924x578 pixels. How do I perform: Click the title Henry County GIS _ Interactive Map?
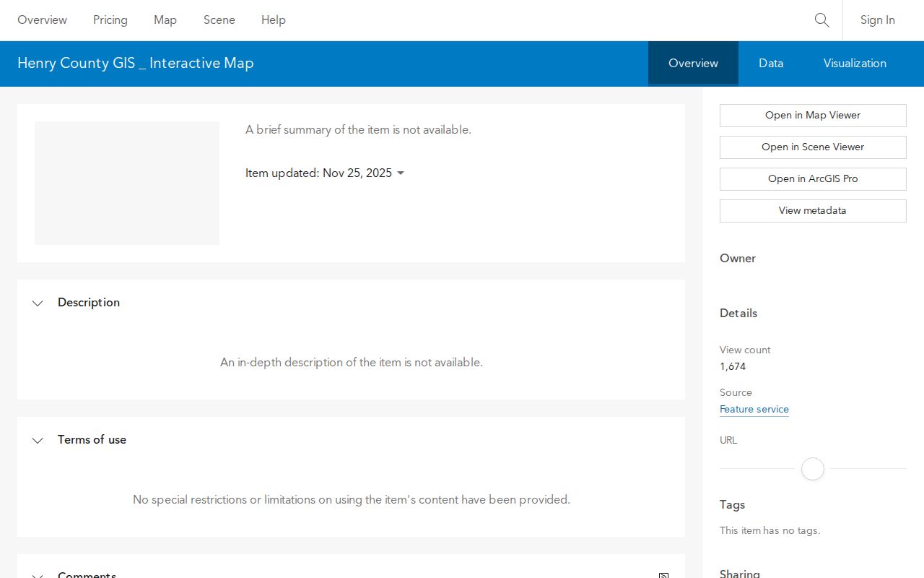[136, 63]
